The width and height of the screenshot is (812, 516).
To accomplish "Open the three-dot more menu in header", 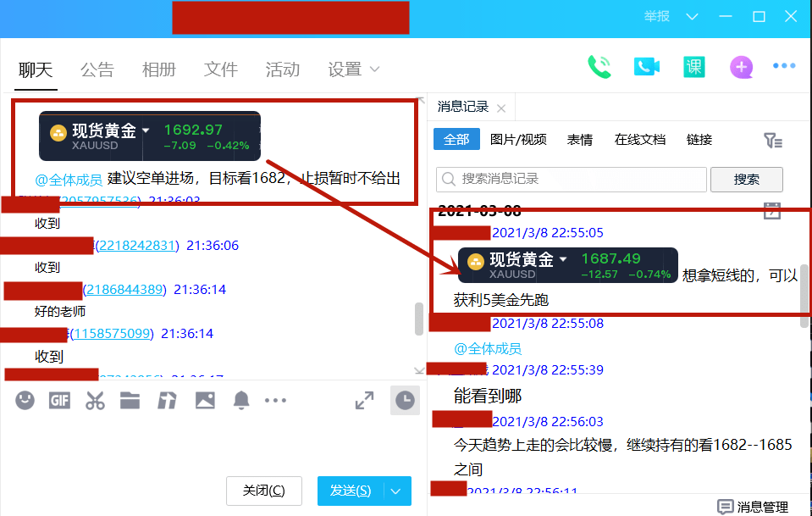I will pos(784,66).
